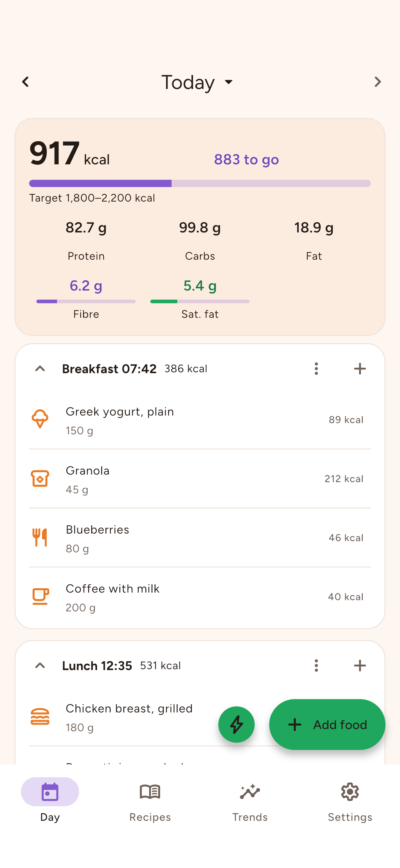Open Lunch three-dot options menu

316,666
